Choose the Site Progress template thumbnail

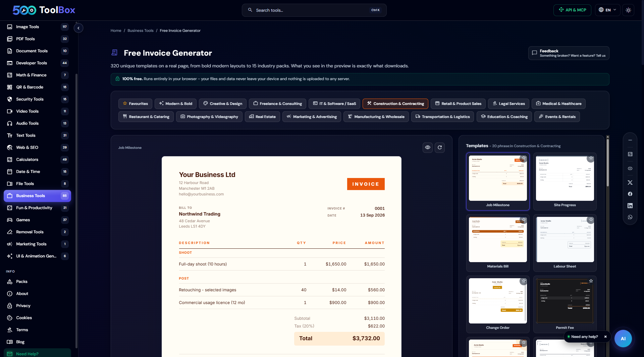(565, 182)
